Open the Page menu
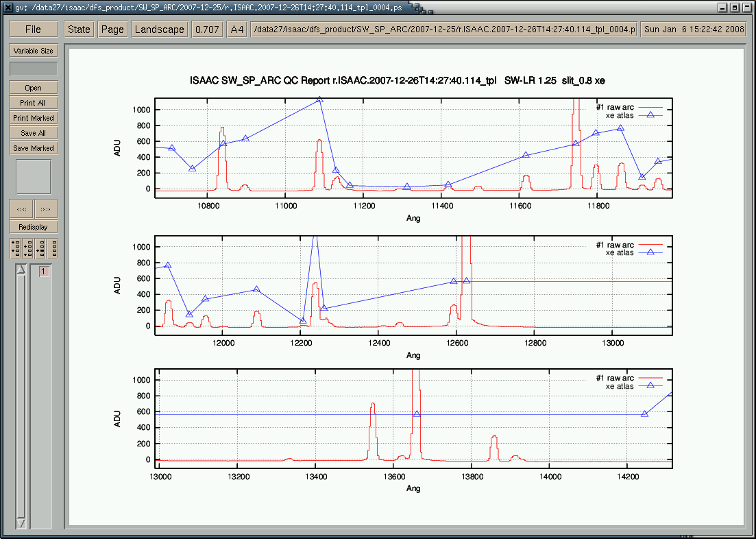Screen dimensions: 756x539 tap(112, 29)
